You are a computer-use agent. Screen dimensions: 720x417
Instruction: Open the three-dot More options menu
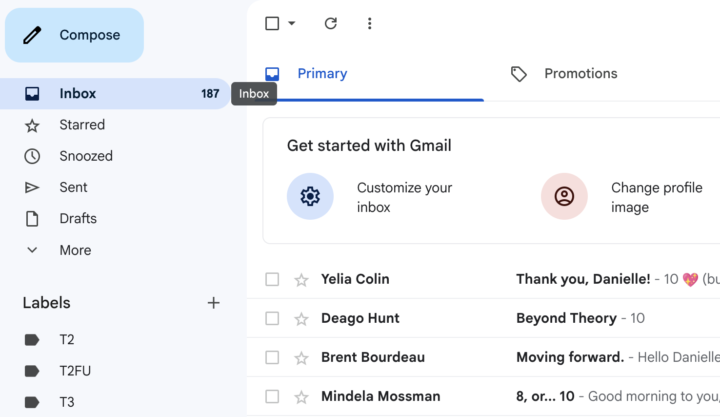coord(369,23)
